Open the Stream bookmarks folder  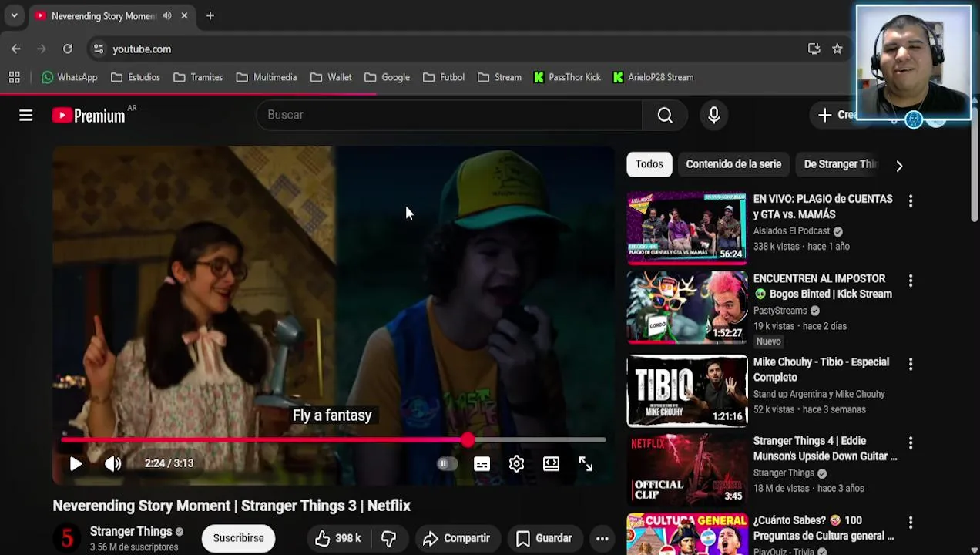click(x=499, y=77)
